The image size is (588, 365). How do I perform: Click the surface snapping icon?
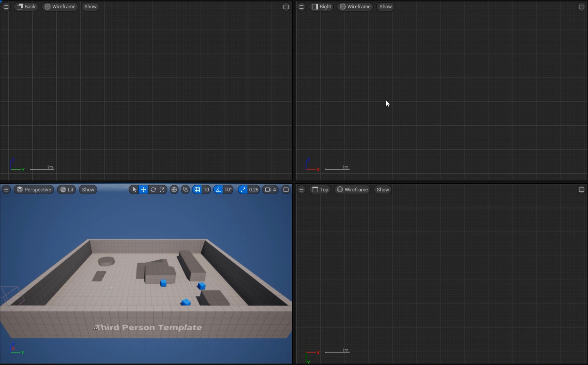(x=185, y=190)
